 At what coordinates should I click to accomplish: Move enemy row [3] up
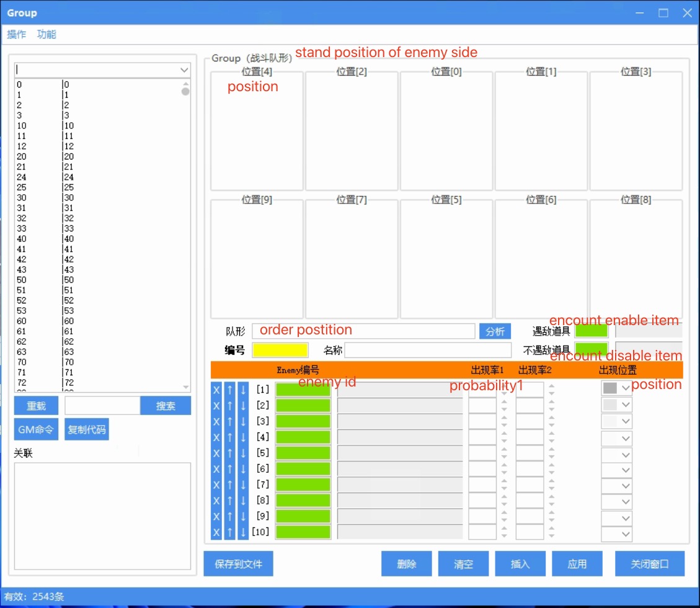(x=229, y=421)
